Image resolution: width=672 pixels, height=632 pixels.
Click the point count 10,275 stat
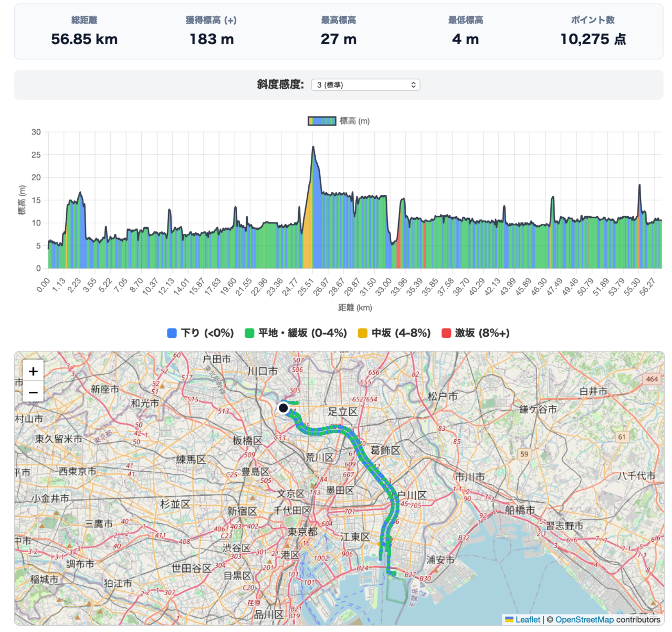coord(593,39)
